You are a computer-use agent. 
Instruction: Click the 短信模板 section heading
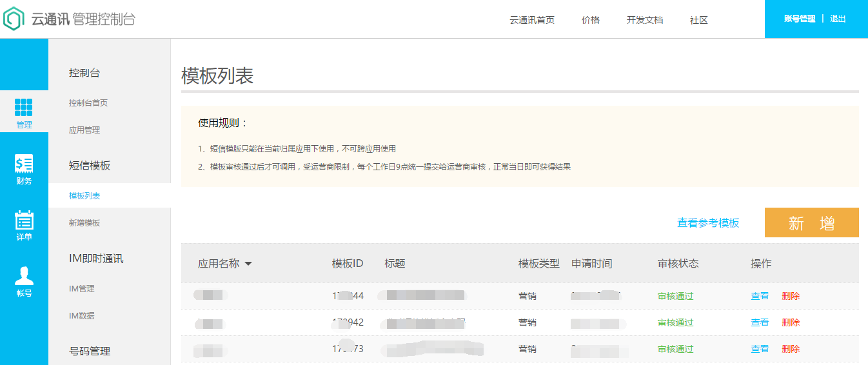coord(90,166)
